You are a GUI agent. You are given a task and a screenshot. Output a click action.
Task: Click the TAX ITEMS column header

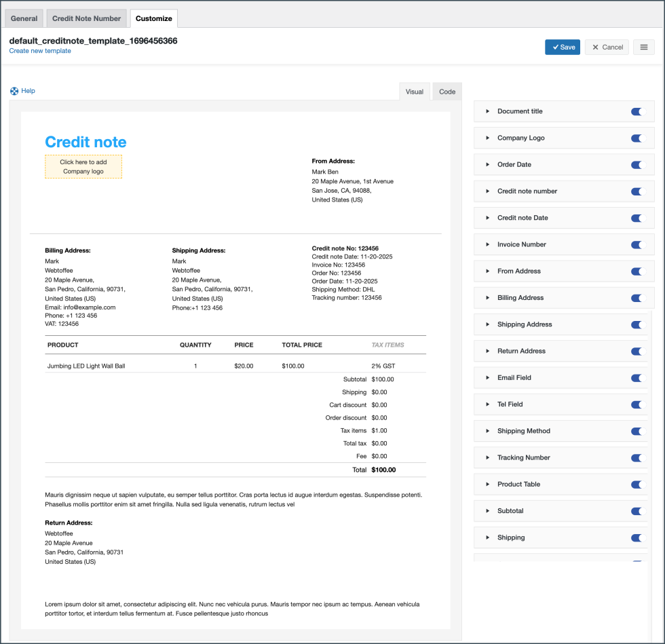tap(388, 345)
